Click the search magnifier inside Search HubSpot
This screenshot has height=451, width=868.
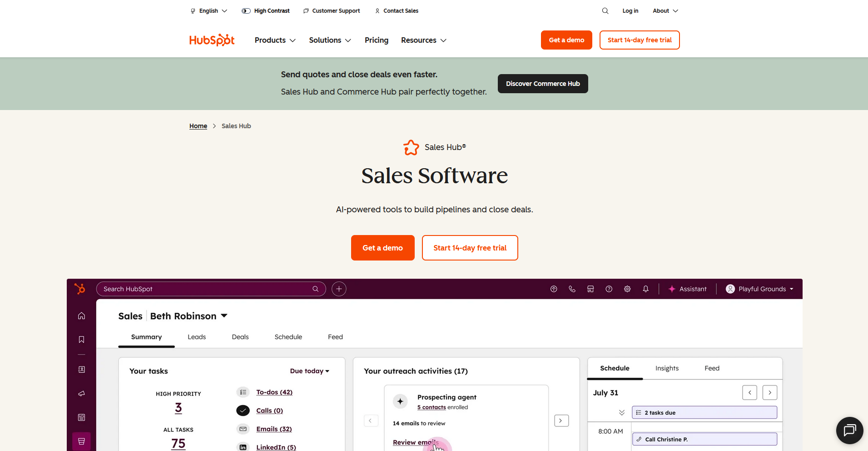(315, 289)
